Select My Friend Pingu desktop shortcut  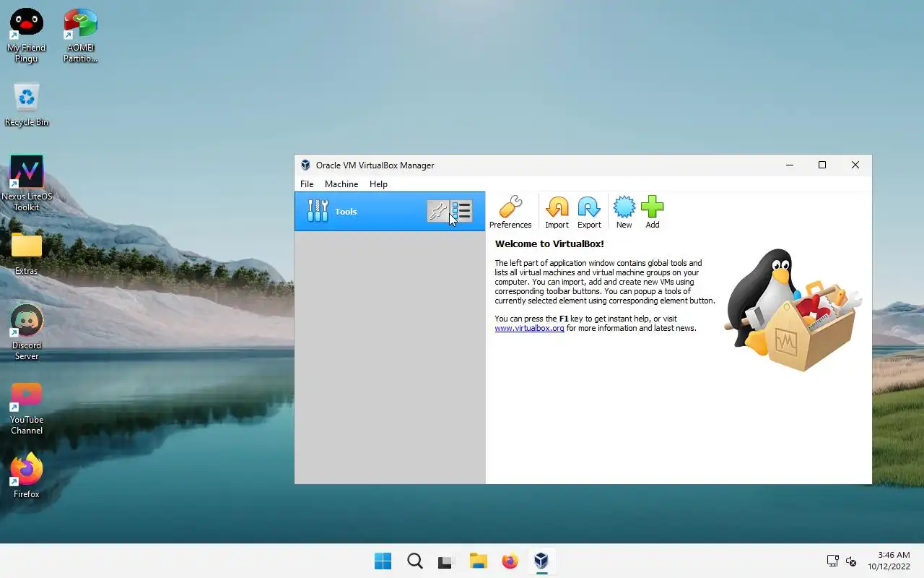[x=27, y=35]
